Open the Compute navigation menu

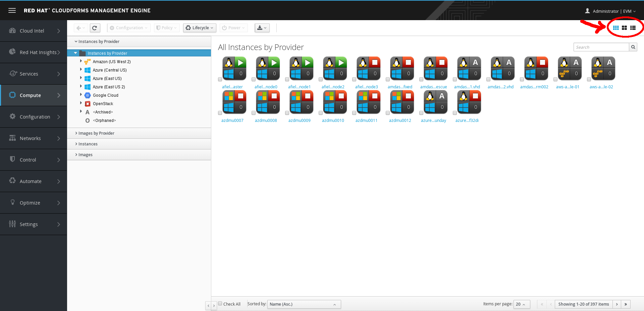pos(34,95)
